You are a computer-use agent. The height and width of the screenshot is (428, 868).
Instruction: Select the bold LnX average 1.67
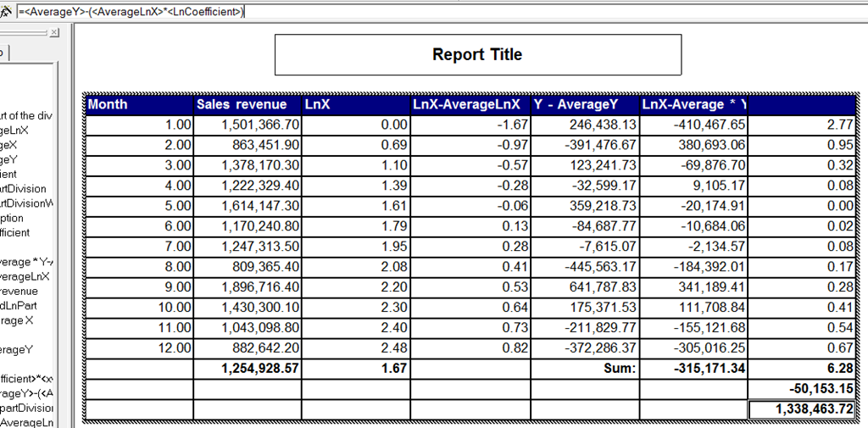coord(355,368)
